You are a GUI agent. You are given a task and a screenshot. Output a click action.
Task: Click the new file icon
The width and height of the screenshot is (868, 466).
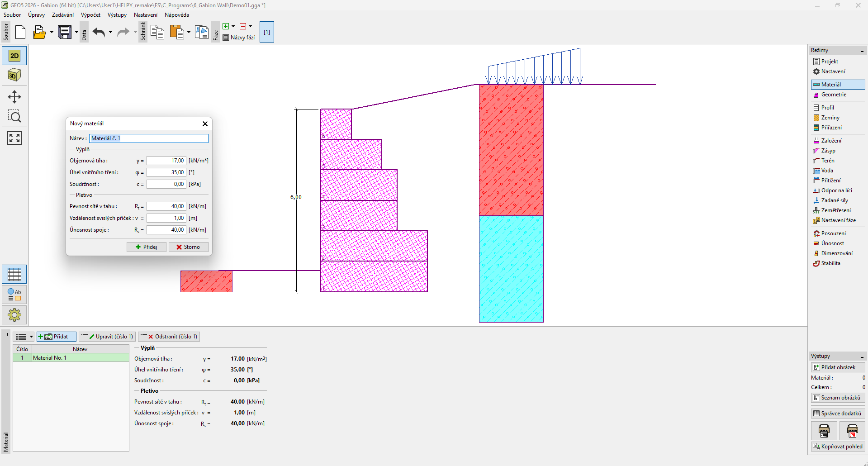pos(20,32)
